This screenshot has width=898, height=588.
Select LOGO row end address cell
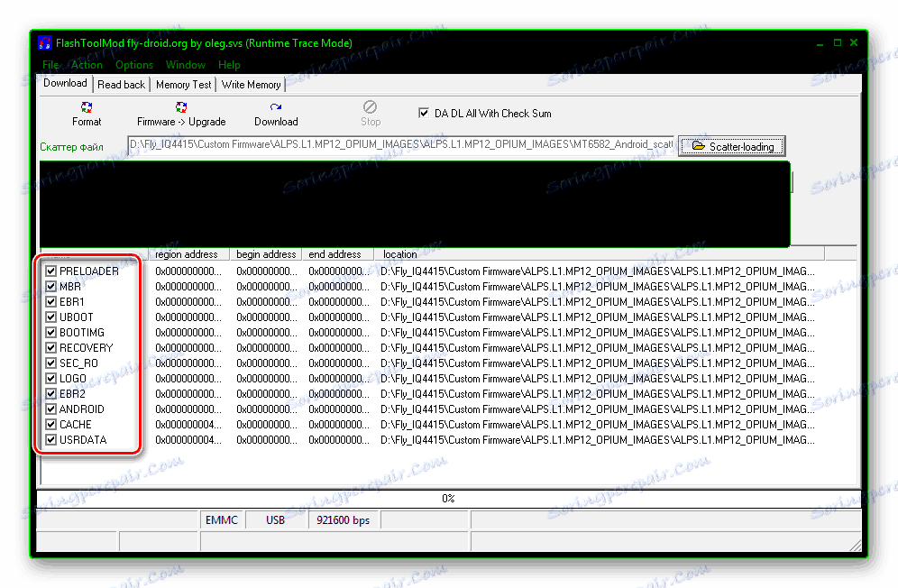pyautogui.click(x=339, y=379)
